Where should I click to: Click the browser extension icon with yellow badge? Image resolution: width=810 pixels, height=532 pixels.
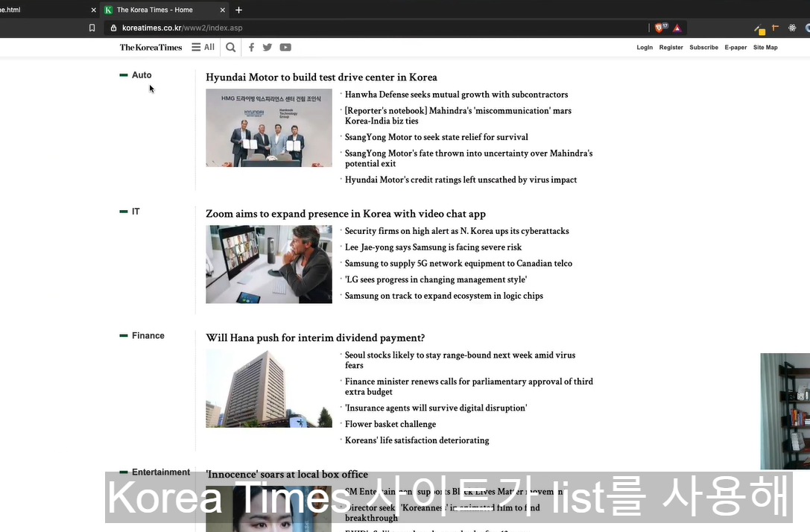click(x=759, y=30)
